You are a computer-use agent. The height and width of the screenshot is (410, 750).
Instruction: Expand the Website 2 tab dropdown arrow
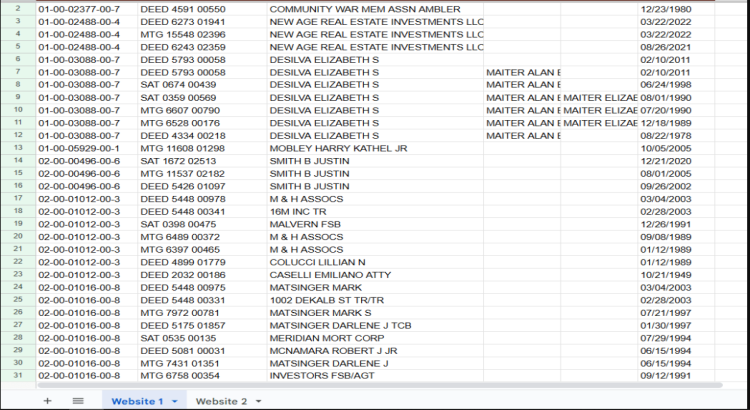tap(259, 401)
